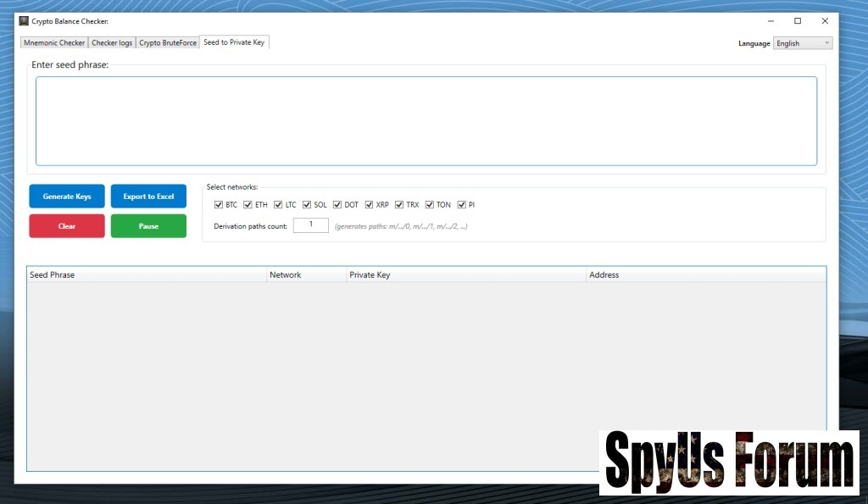
Task: Click the Derivation paths count field
Action: coord(310,225)
